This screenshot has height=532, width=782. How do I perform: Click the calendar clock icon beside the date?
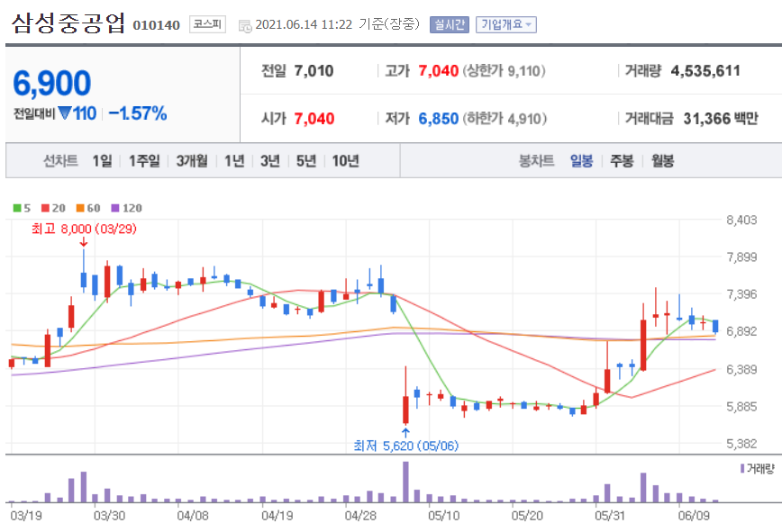[245, 26]
